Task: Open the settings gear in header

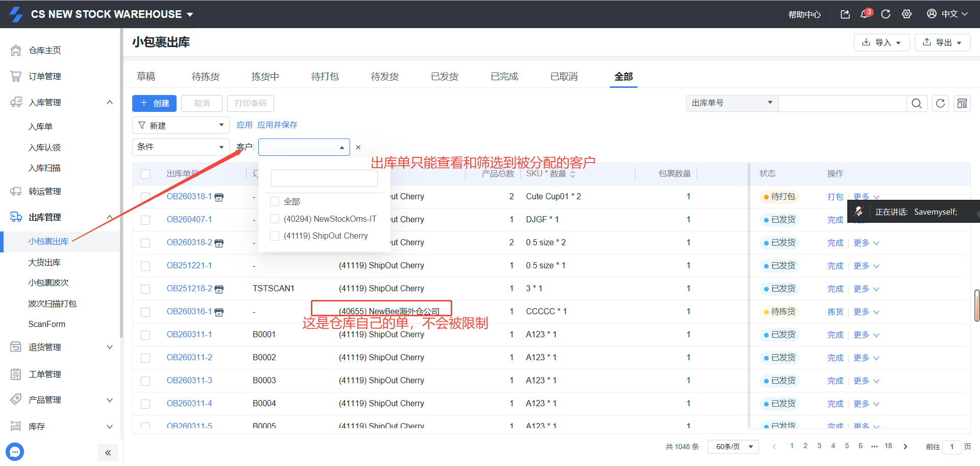Action: point(906,14)
